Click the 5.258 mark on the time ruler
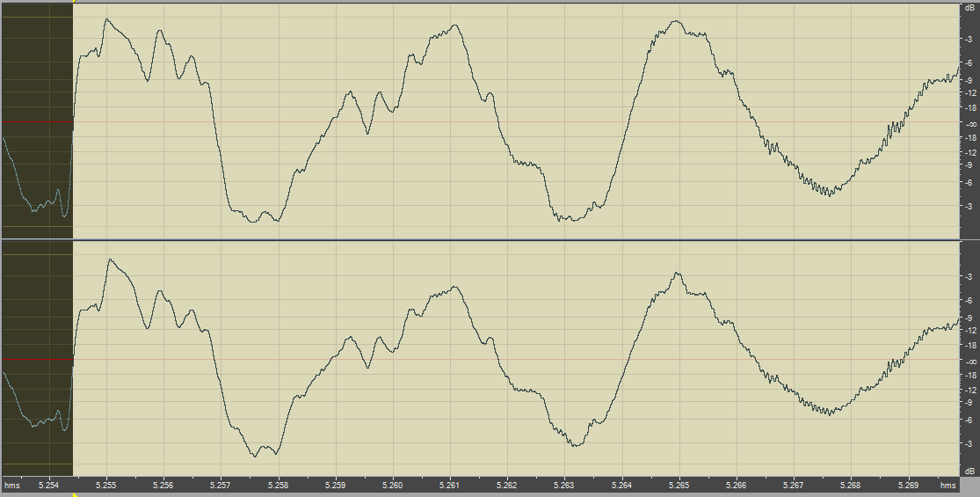The image size is (980, 497). pos(278,485)
